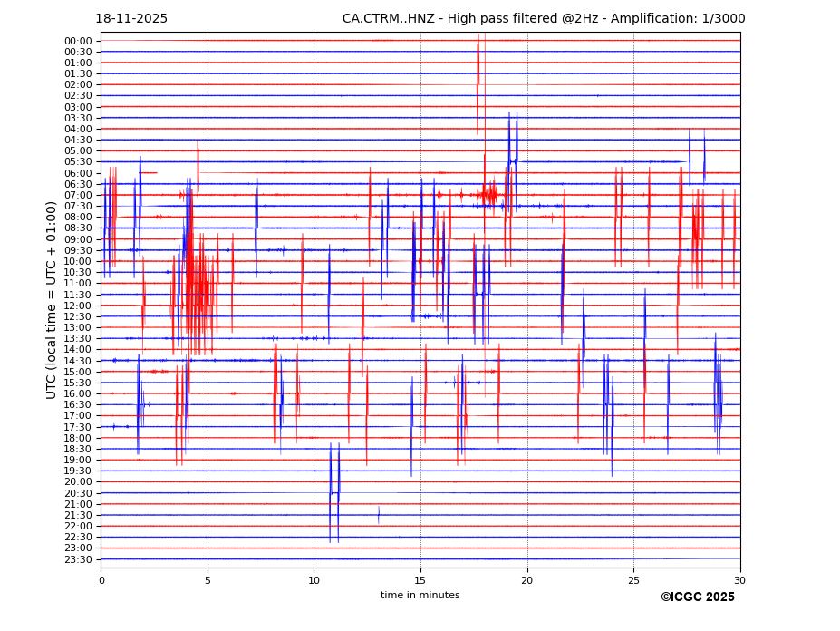Select the 15:00 time row label

pyautogui.click(x=78, y=372)
